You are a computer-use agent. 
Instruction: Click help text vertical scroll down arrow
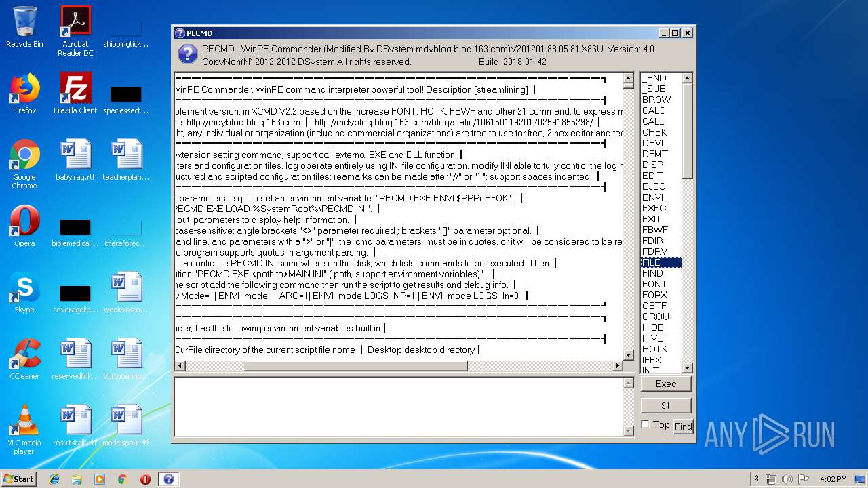628,355
